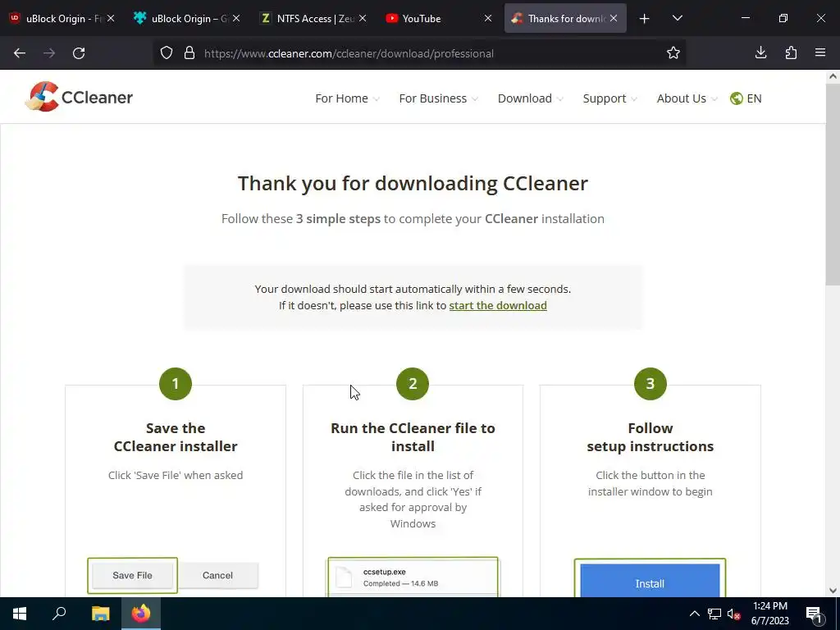Image resolution: width=840 pixels, height=630 pixels.
Task: Expand the For Home menu
Action: pos(347,98)
